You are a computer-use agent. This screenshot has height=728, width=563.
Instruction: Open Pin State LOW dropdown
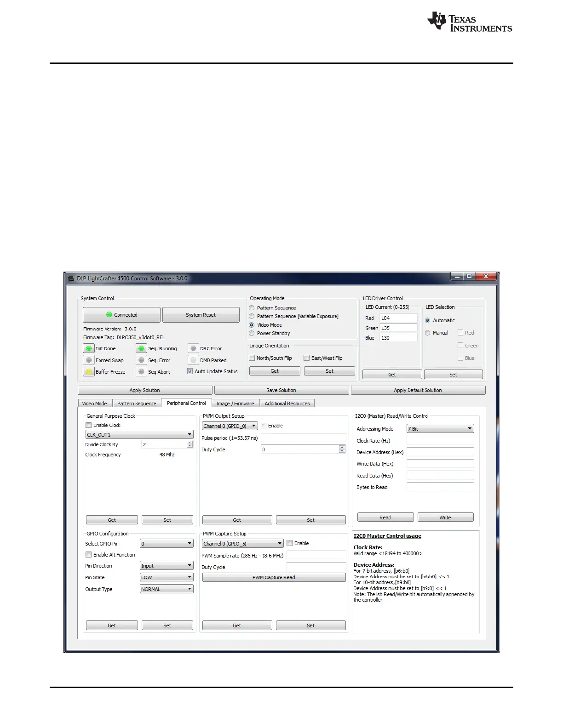click(167, 577)
